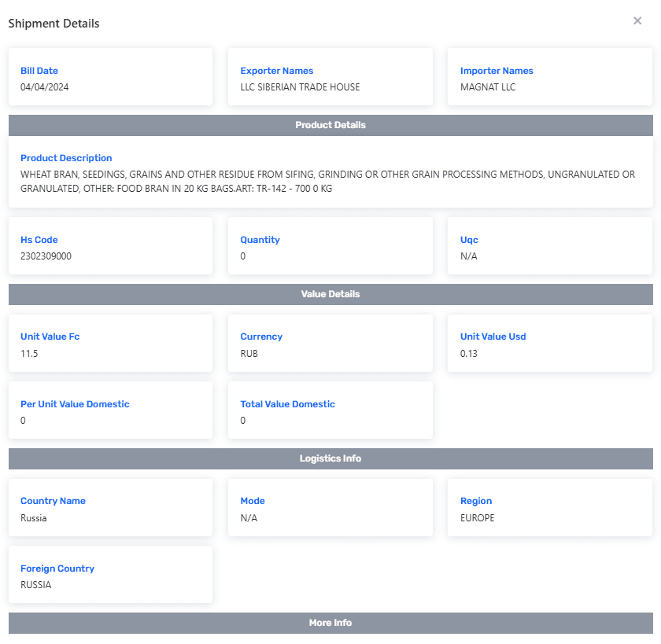
Task: Click the Currency card showing RUB
Action: 330,344
